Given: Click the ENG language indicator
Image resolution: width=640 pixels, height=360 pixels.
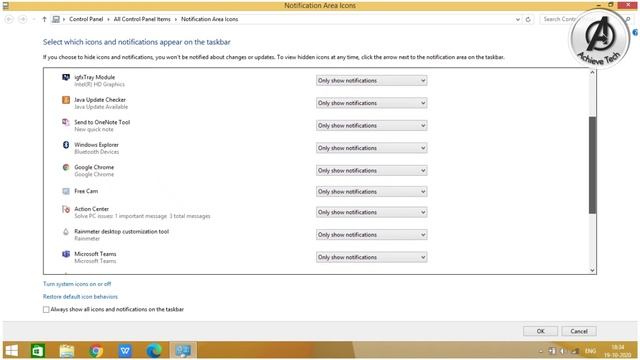Looking at the screenshot, I should [591, 351].
